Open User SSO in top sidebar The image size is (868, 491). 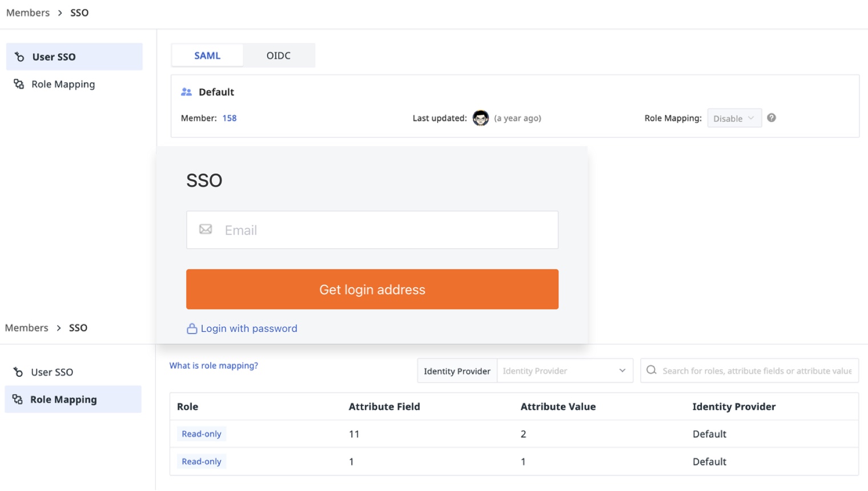pos(74,57)
